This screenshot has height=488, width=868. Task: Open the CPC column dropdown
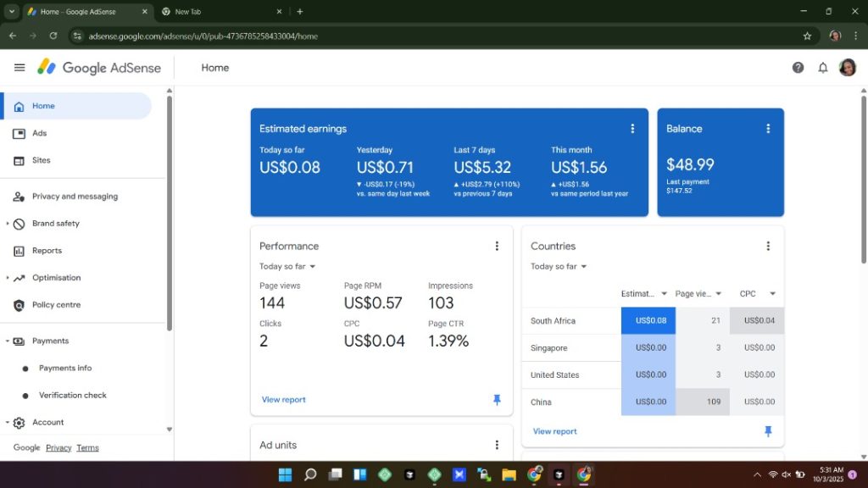(x=772, y=294)
